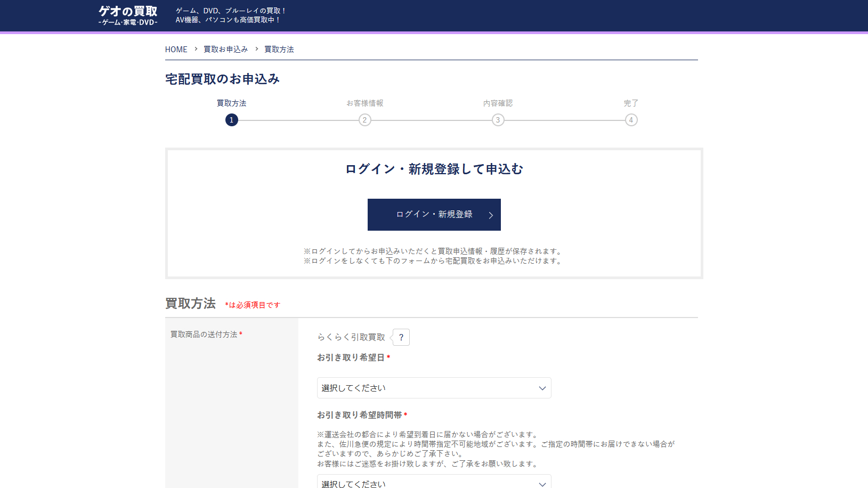Go to 買取お申込み breadcrumb link
The image size is (868, 488).
[226, 50]
